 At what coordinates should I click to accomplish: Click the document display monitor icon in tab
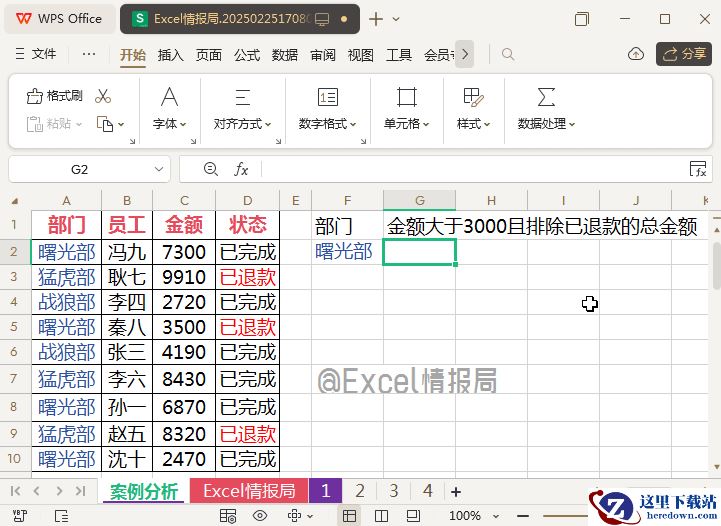point(322,19)
